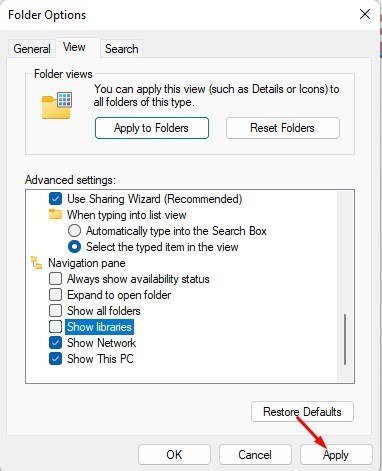Image resolution: width=382 pixels, height=471 pixels.
Task: Click the Apply button
Action: pos(336,455)
